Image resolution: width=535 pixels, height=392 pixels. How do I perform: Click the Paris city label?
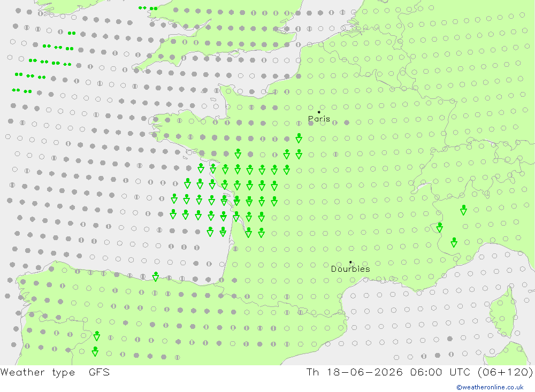click(319, 119)
